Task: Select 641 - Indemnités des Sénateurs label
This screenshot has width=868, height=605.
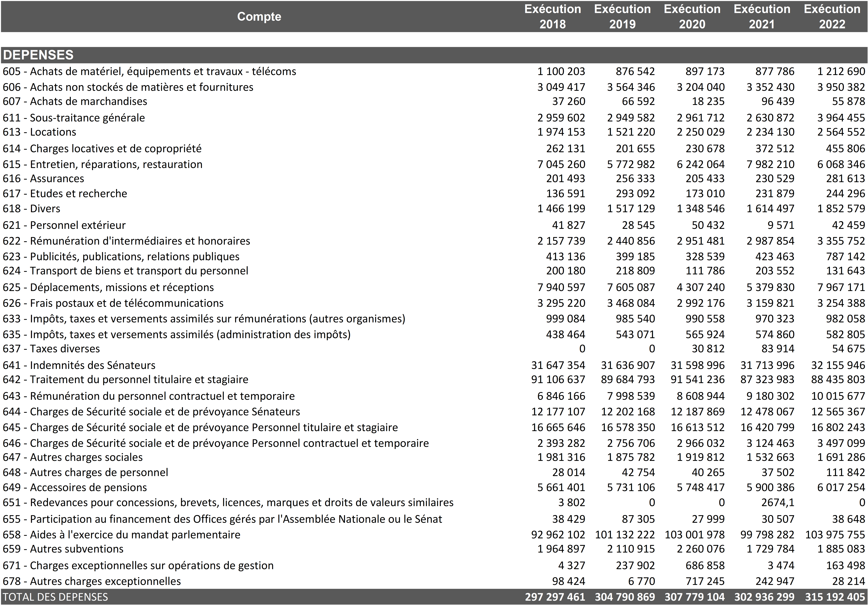Action: pyautogui.click(x=79, y=365)
